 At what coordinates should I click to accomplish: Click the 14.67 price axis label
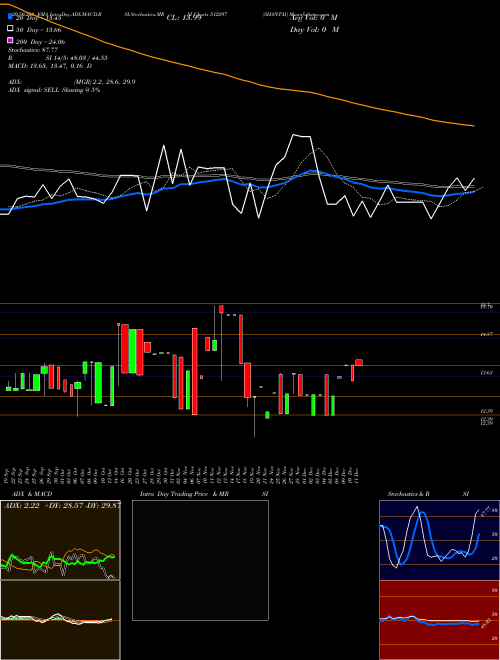point(487,334)
